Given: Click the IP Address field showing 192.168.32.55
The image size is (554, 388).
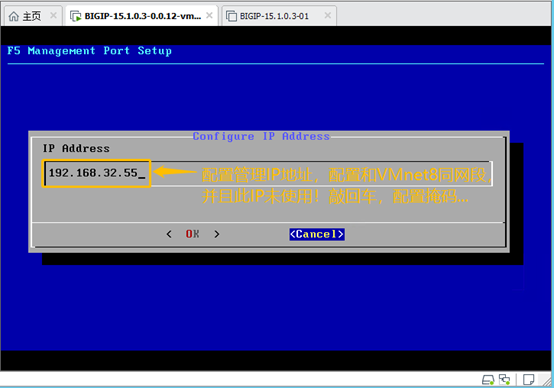Looking at the screenshot, I should click(268, 173).
